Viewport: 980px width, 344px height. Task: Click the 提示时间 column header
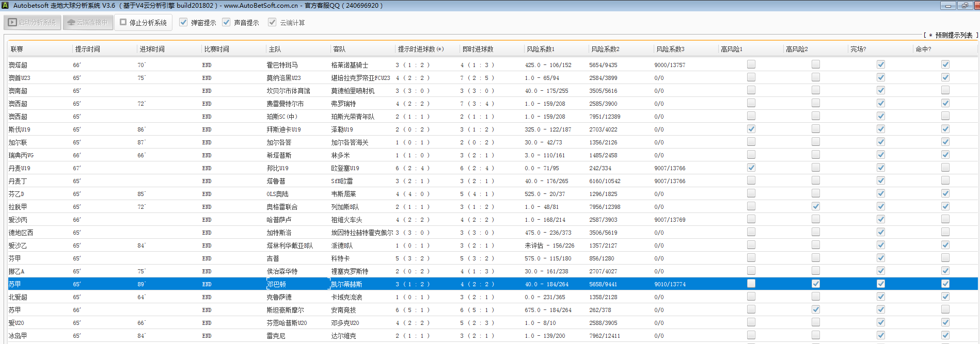click(88, 49)
